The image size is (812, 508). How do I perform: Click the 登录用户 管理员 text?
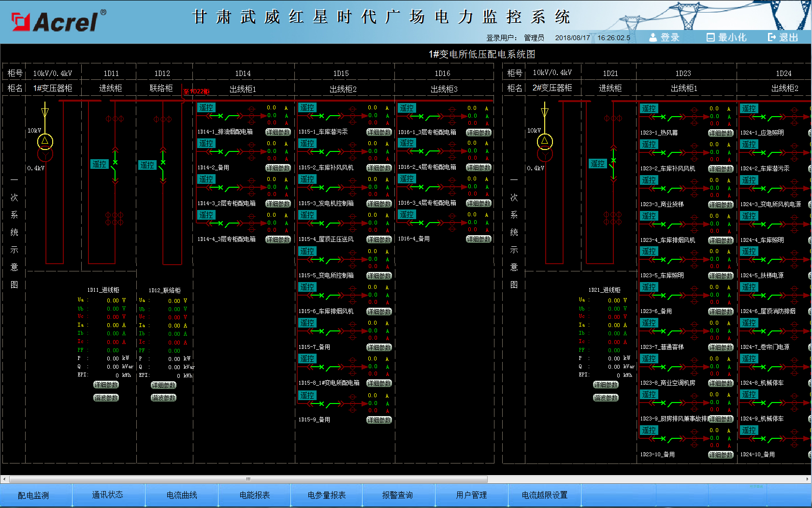tap(515, 38)
